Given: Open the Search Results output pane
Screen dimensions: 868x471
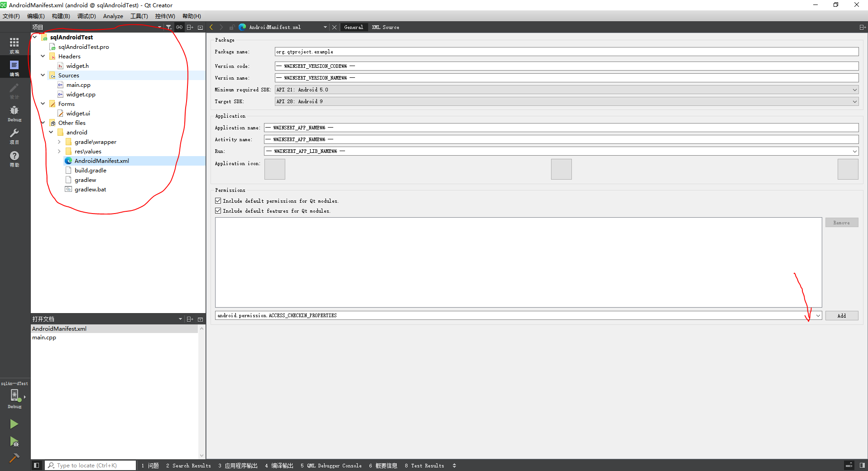Looking at the screenshot, I should pos(188,466).
